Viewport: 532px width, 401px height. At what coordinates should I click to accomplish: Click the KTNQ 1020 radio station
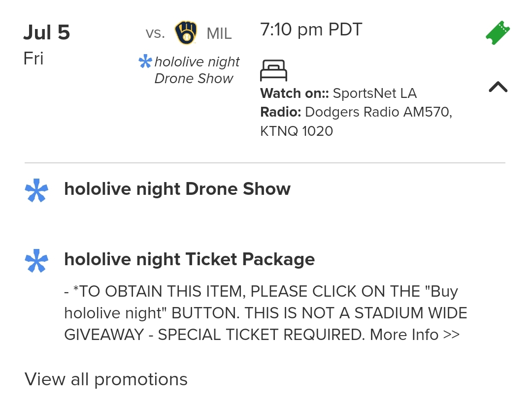point(297,131)
